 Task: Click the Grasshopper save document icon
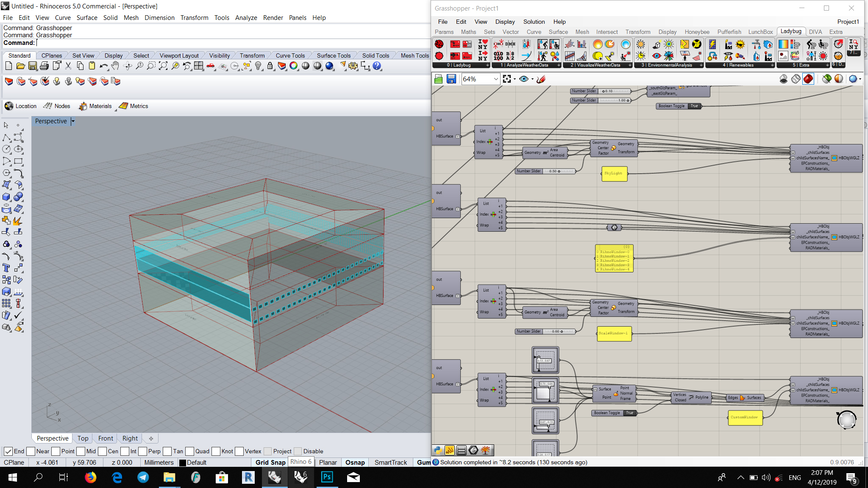click(451, 79)
